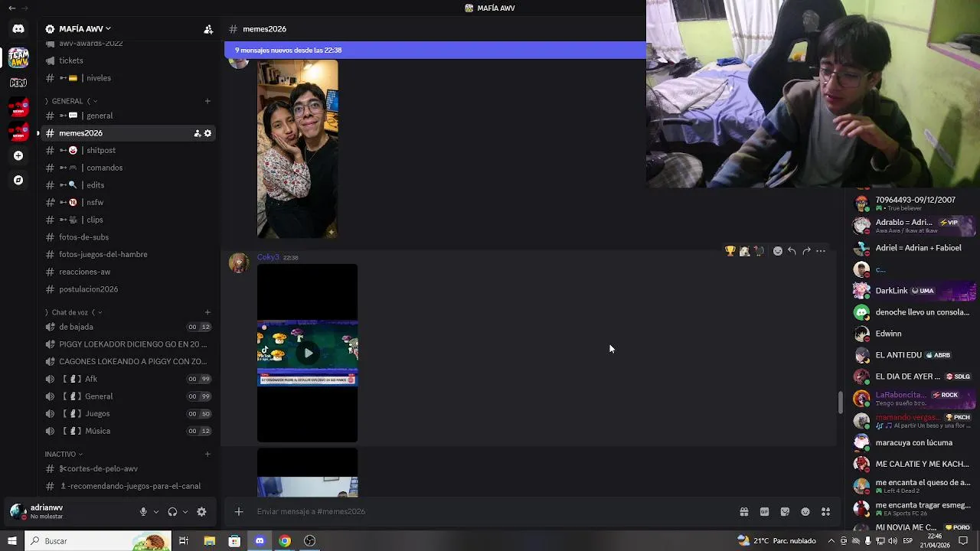This screenshot has height=551, width=980.
Task: Open Discord direct messages home icon
Action: pyautogui.click(x=18, y=29)
